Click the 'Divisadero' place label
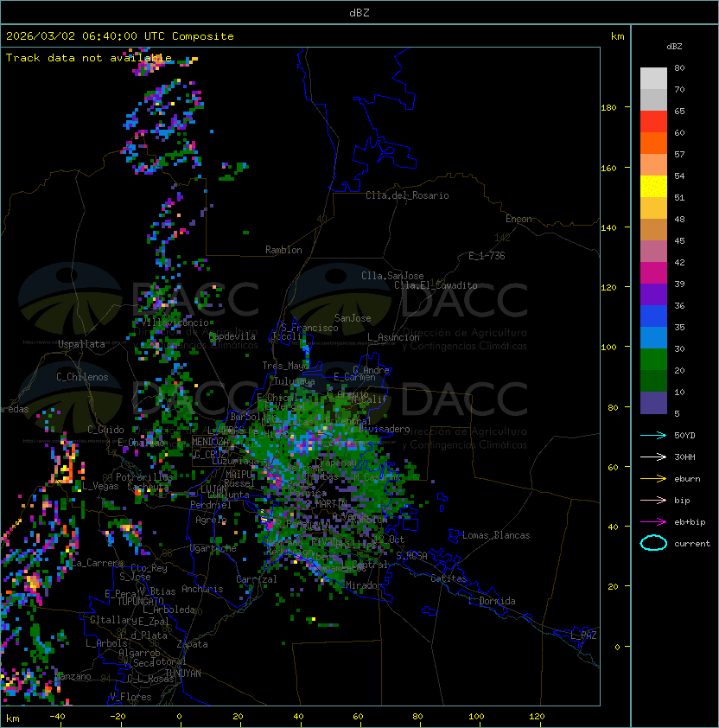719x728 pixels. click(385, 429)
